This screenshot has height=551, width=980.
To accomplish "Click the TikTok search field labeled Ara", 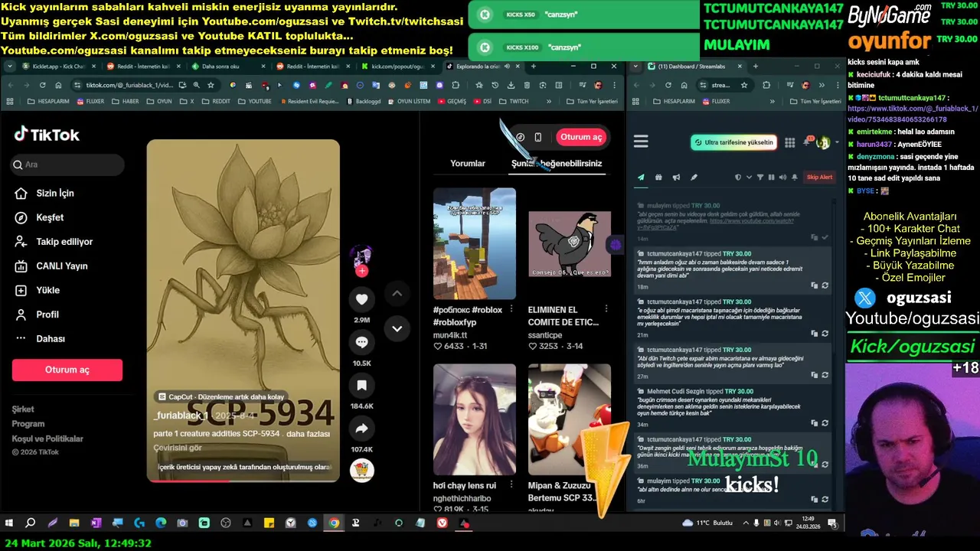I will (x=67, y=165).
